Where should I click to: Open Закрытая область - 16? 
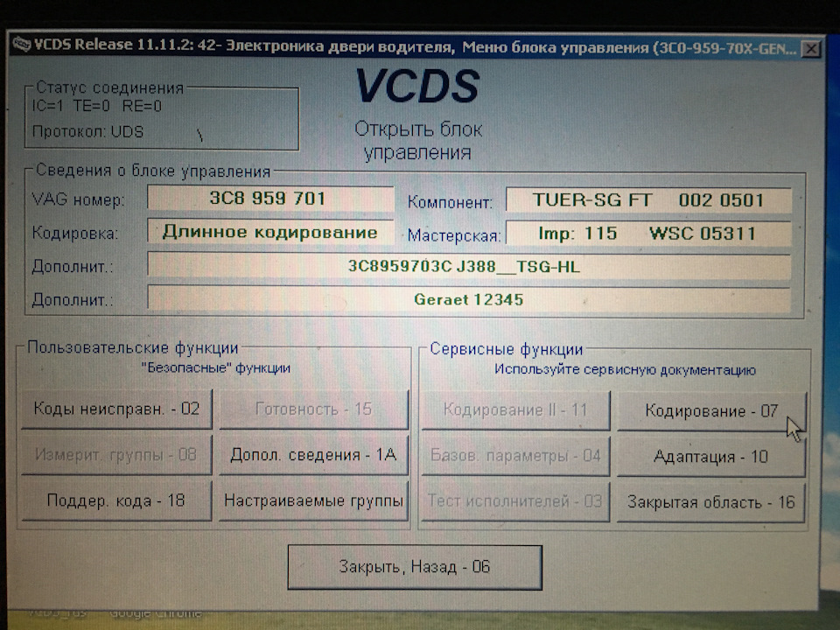click(x=711, y=502)
